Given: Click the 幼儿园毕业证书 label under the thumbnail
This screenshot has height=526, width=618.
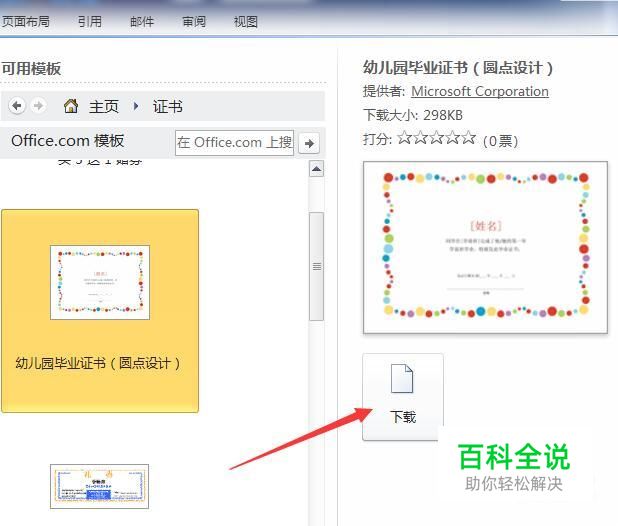Looking at the screenshot, I should (98, 363).
